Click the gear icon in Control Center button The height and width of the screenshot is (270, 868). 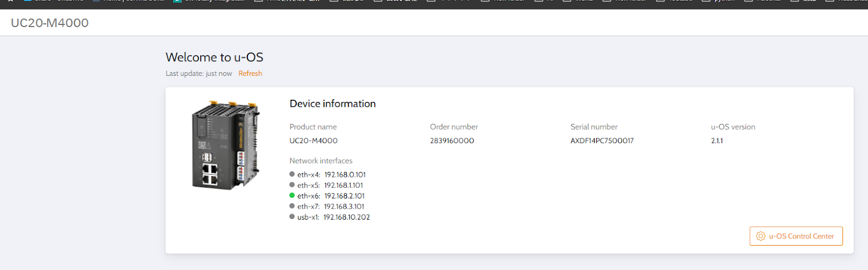[761, 236]
